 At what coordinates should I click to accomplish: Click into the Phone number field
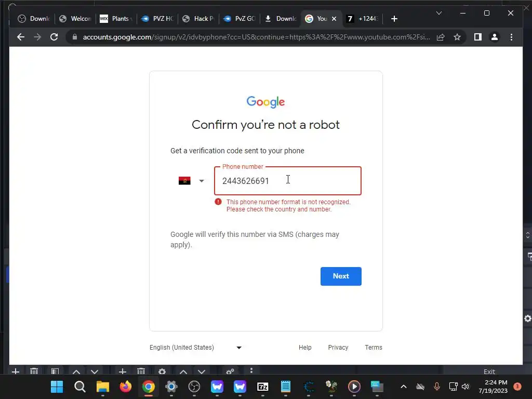(x=288, y=181)
